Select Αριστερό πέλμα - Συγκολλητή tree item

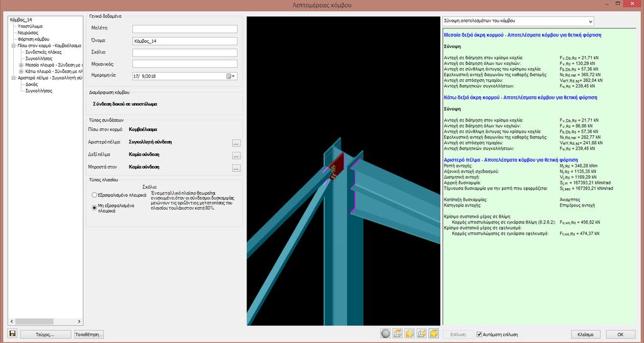click(x=50, y=78)
